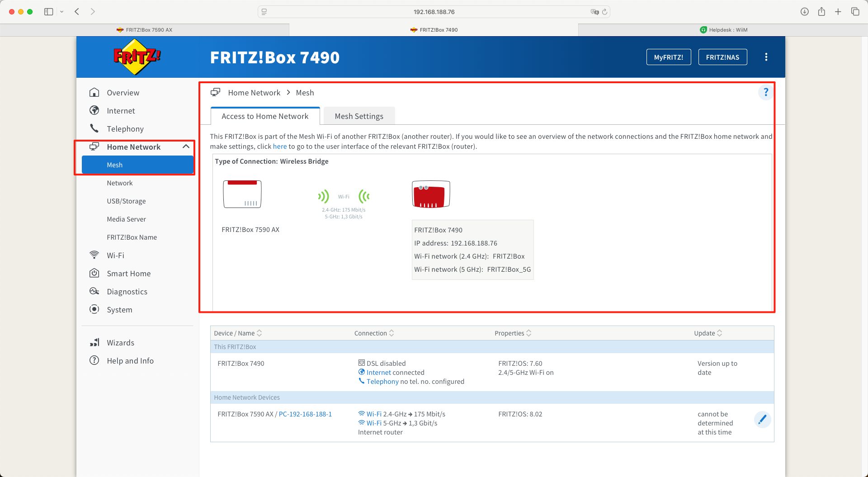Open PC-192-168-188-1 device link
Image resolution: width=868 pixels, height=477 pixels.
click(305, 414)
